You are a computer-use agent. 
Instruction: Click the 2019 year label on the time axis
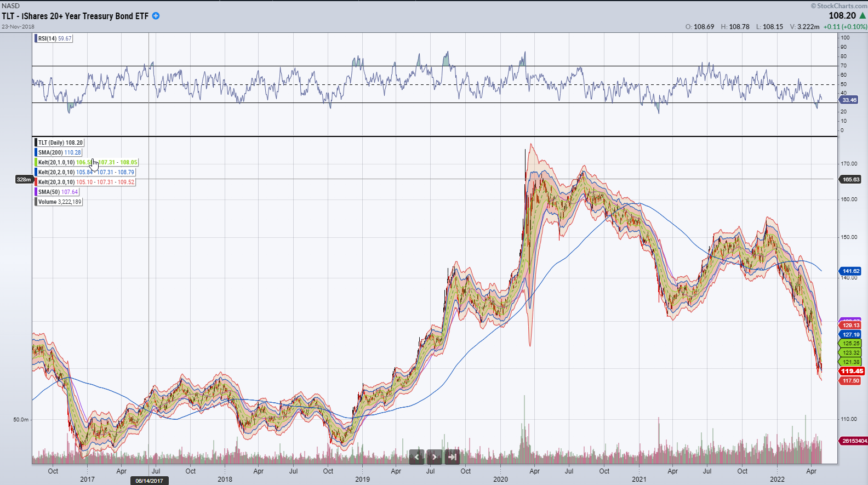pos(362,479)
